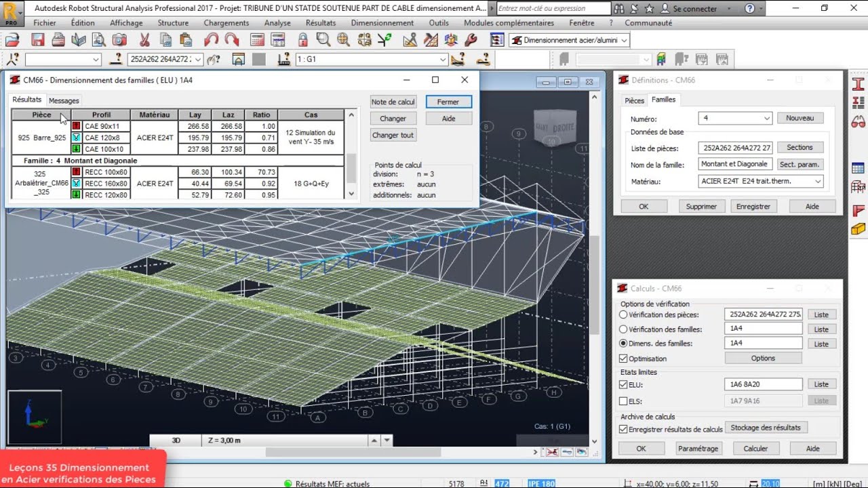
Task: Select the Vérification des familles radio button
Action: [624, 329]
